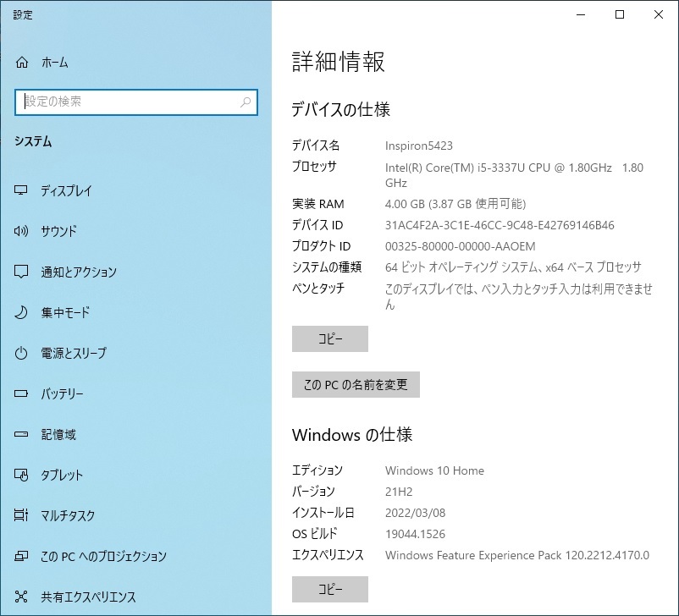The image size is (679, 616).
Task: Select OS build 19044.1526
Action: pyautogui.click(x=416, y=534)
